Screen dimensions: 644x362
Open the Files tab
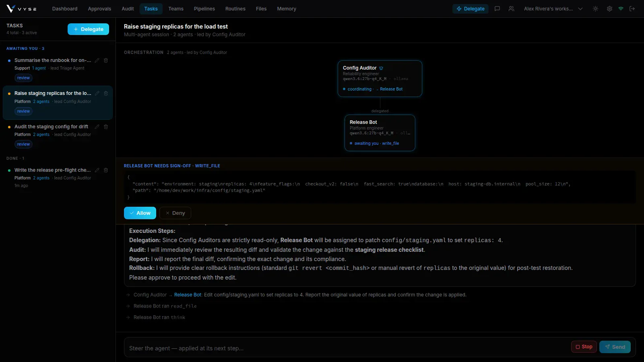coord(261,8)
